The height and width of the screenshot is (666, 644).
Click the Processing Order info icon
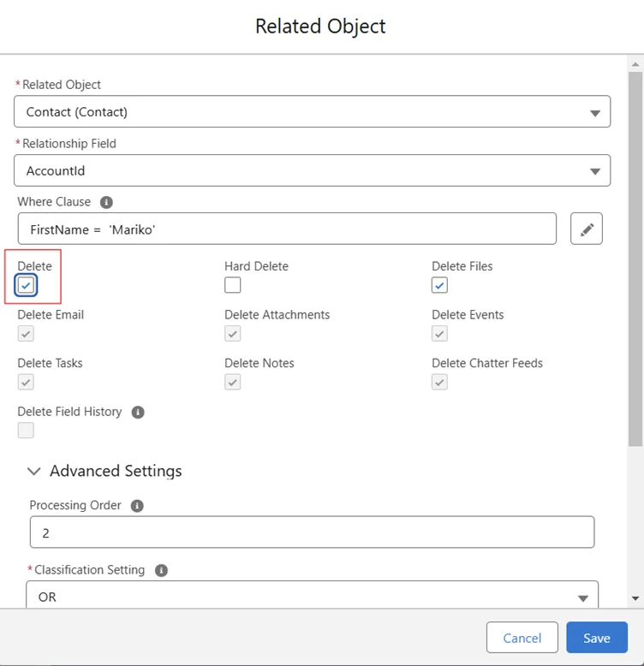point(137,506)
